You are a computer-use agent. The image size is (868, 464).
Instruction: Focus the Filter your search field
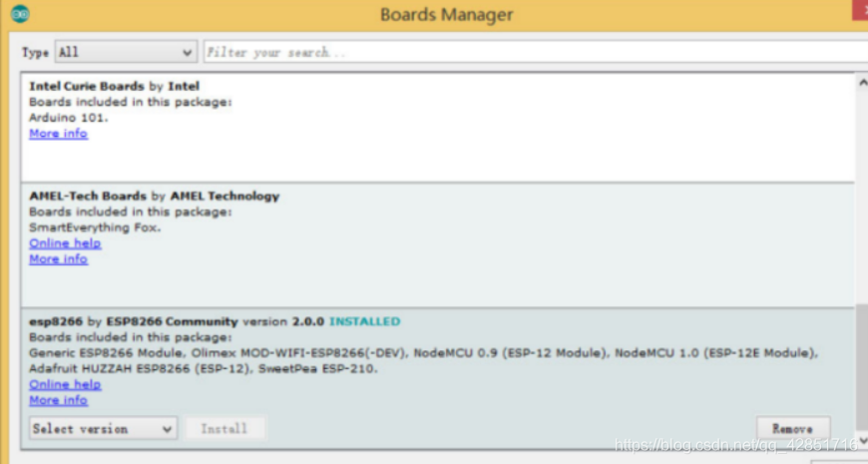536,52
